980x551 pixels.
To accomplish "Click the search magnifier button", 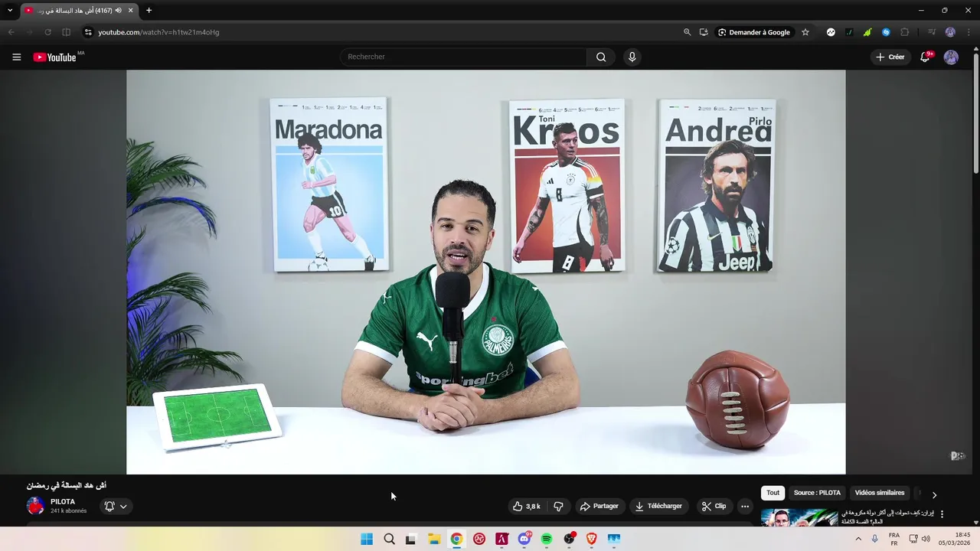I will tap(601, 57).
